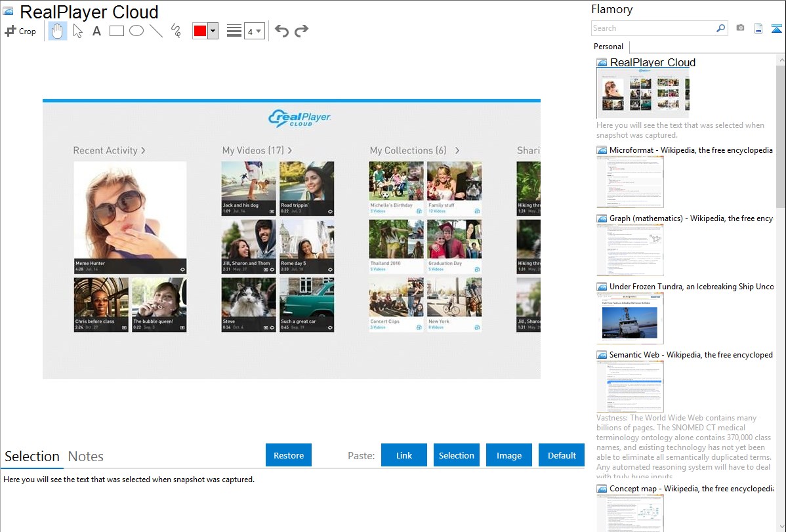Open Graph (mathematics) Wikipedia snapshot entry

pos(691,218)
